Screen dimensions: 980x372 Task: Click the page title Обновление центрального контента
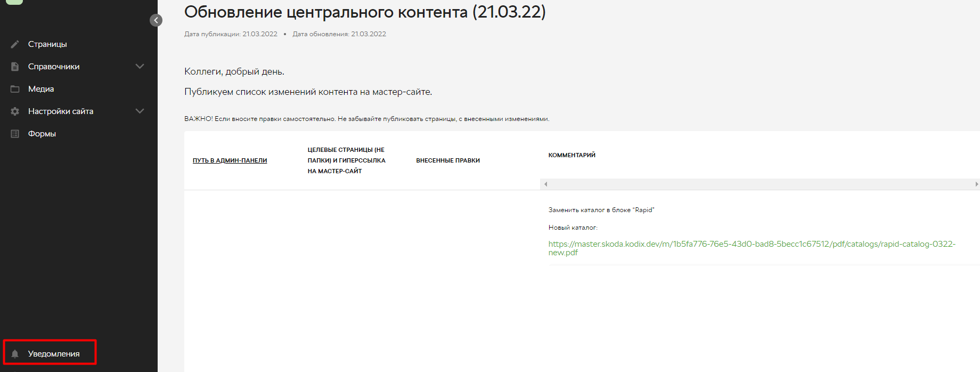365,12
